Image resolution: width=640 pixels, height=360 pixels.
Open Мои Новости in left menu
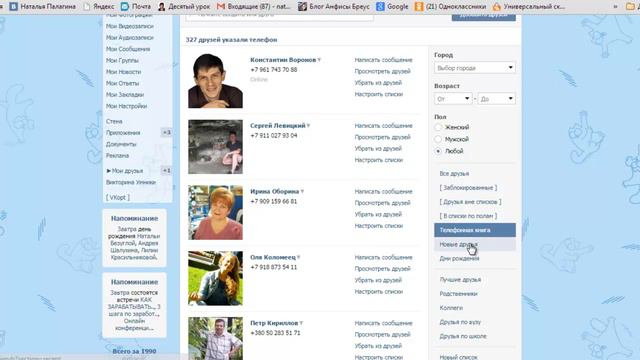[123, 72]
